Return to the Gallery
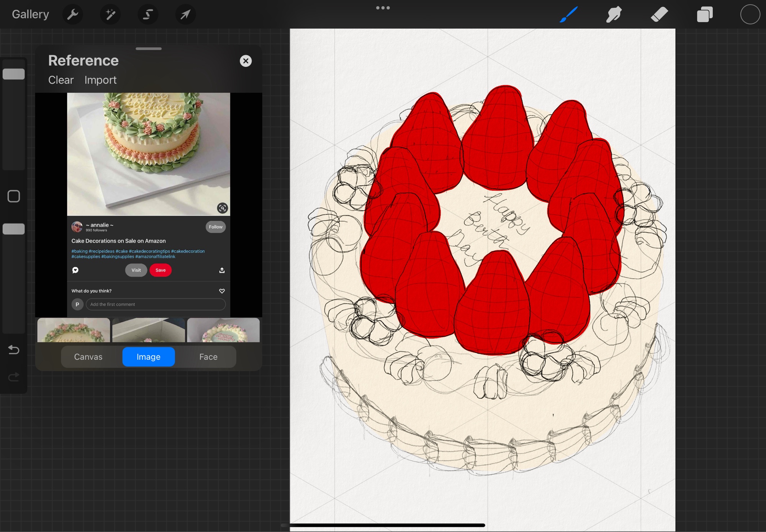The height and width of the screenshot is (532, 766). click(x=30, y=15)
